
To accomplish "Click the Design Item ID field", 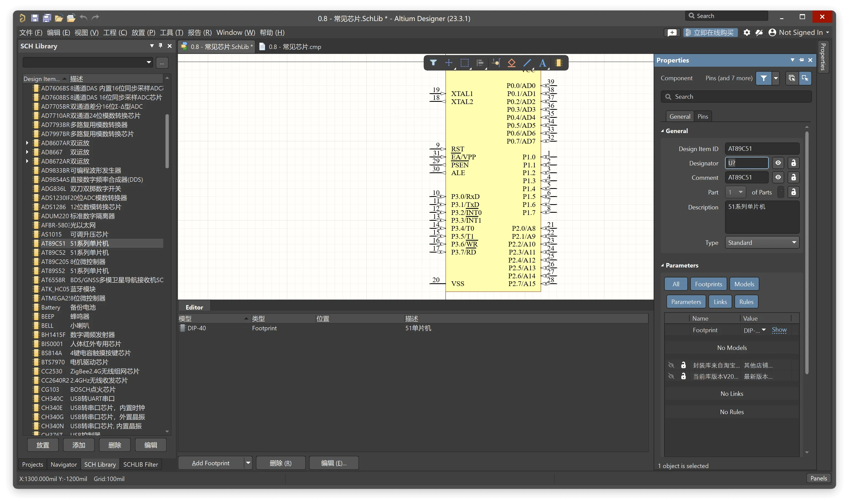I will coord(762,149).
